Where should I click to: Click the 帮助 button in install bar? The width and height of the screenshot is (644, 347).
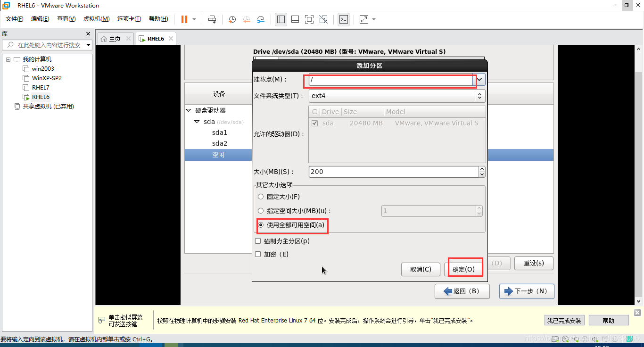pyautogui.click(x=609, y=321)
